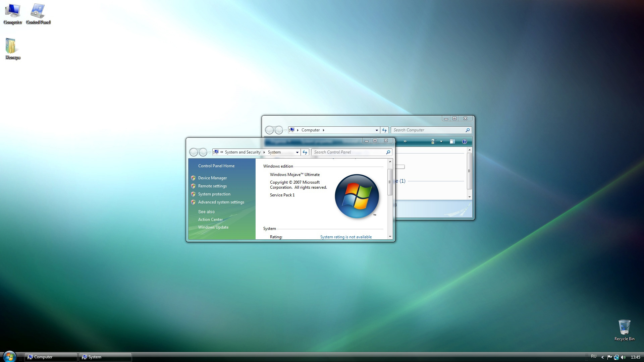The image size is (644, 362).
Task: Click the network connection tray icon
Action: point(616,357)
